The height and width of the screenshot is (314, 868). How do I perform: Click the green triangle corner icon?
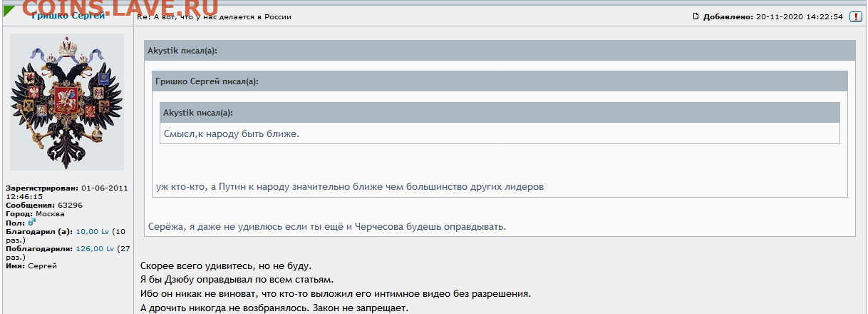[x=9, y=11]
